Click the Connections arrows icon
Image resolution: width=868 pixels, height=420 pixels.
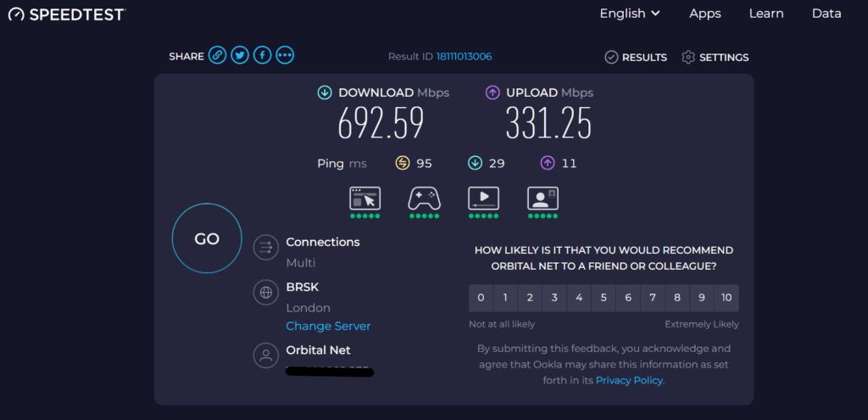point(265,247)
